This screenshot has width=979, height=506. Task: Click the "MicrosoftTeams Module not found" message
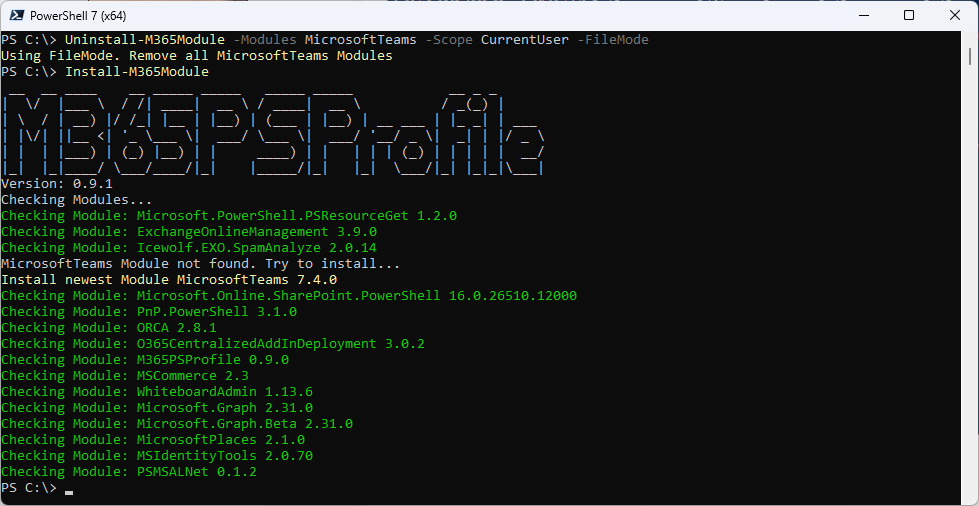(x=200, y=264)
